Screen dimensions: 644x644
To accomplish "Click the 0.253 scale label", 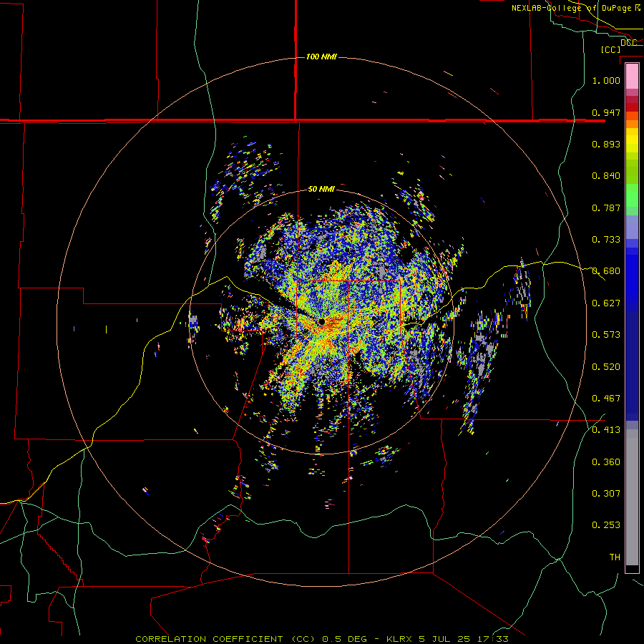I will pos(606,525).
